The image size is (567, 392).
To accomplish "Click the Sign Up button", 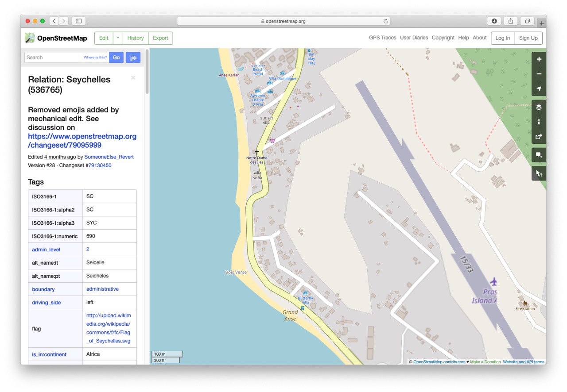I will [x=528, y=38].
